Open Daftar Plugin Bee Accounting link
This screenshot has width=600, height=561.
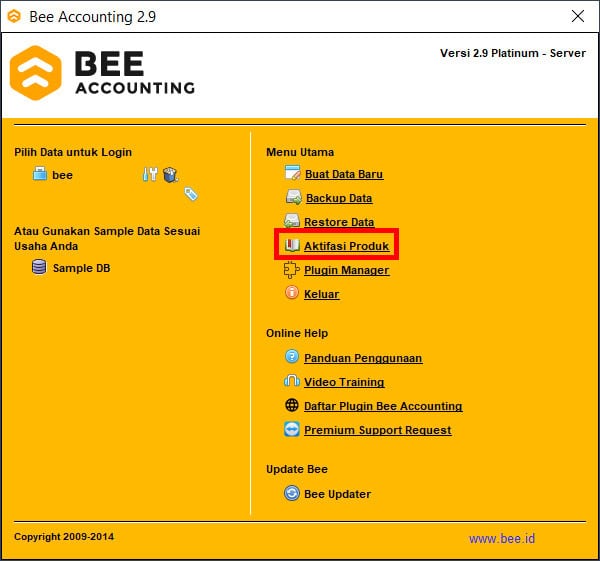(x=383, y=406)
